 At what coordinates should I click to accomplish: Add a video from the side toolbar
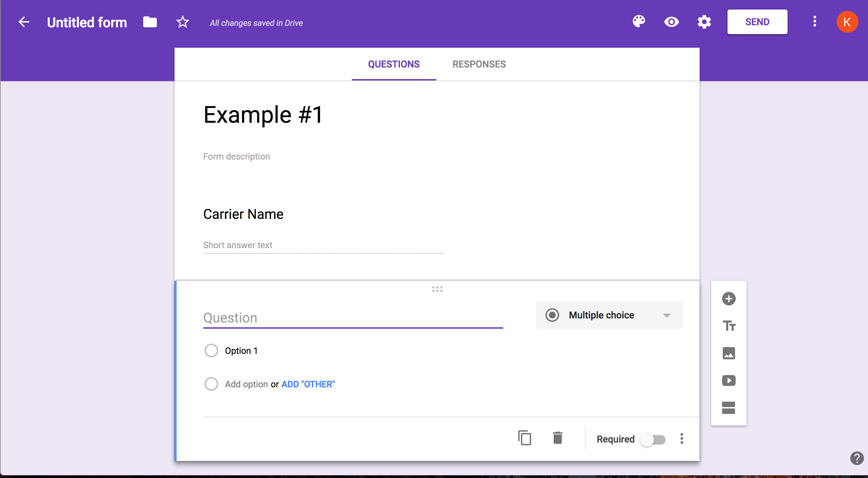[x=729, y=380]
